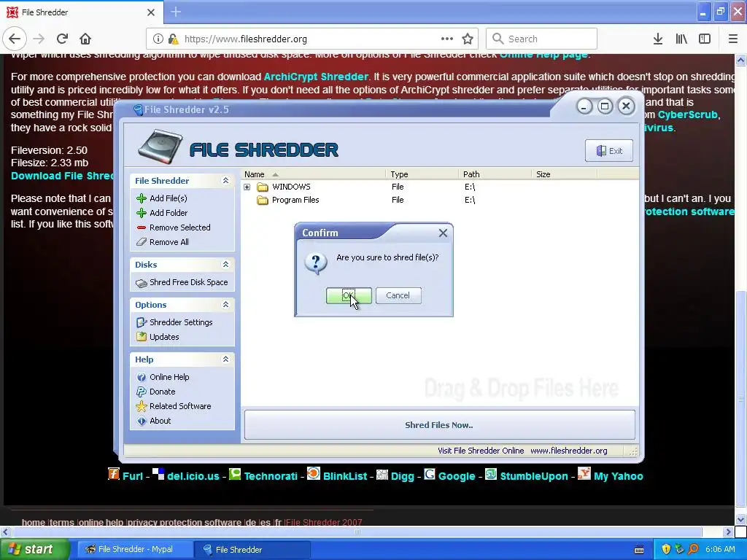The image size is (747, 560).
Task: Open a new browser tab with plus
Action: 176,12
